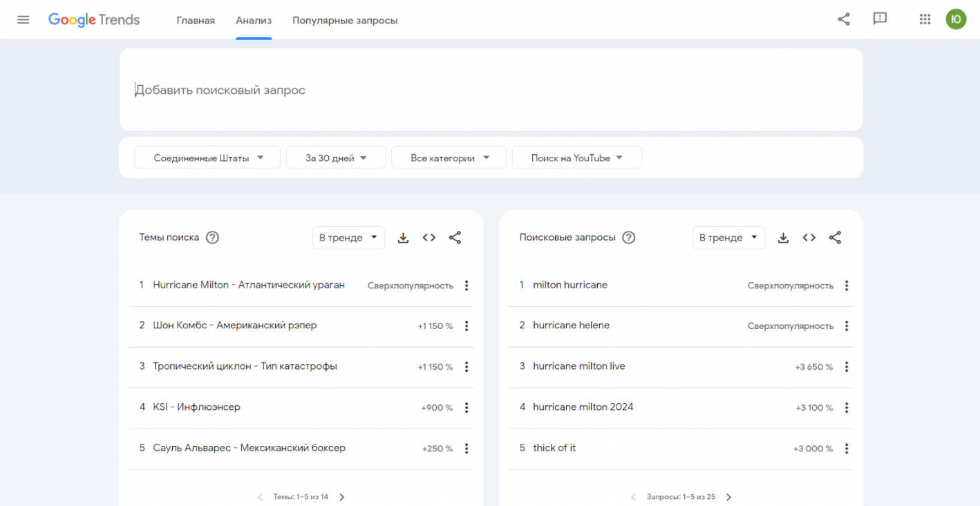This screenshot has width=980, height=506.
Task: Open the За 30 дней period dropdown
Action: 336,158
